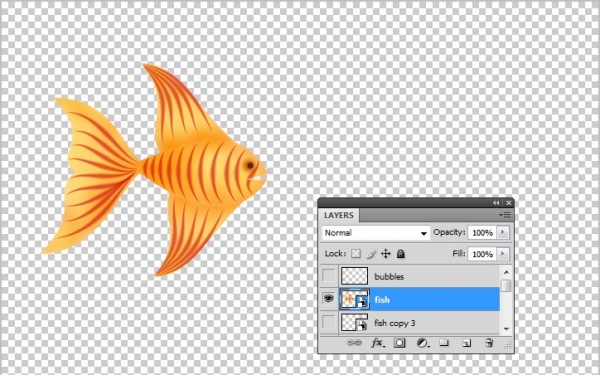The image size is (600, 375).
Task: Select the LAYERS tab
Action: (x=339, y=215)
